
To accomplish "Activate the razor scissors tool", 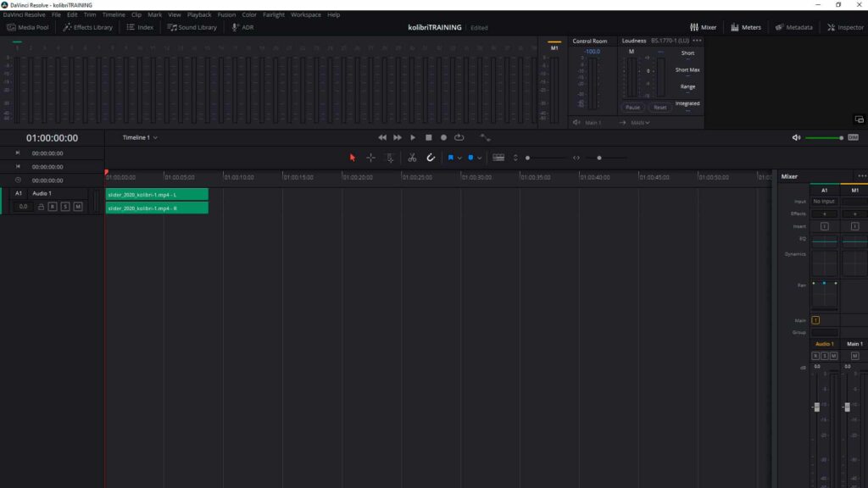I will pos(412,158).
